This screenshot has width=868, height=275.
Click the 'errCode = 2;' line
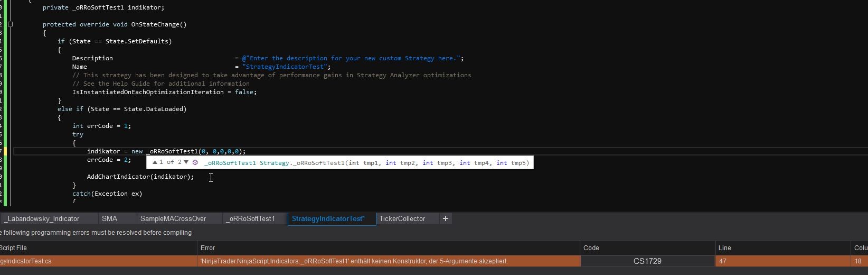click(109, 160)
